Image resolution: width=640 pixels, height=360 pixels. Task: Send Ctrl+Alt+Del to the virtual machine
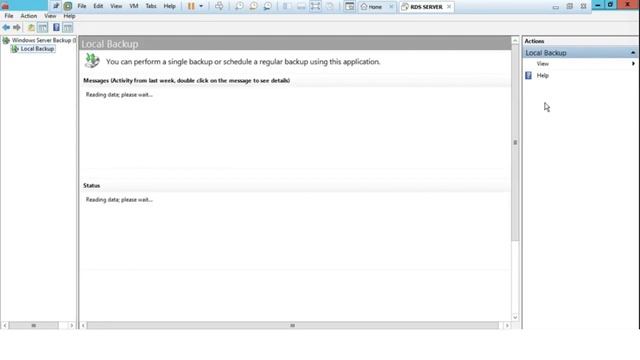point(219,6)
